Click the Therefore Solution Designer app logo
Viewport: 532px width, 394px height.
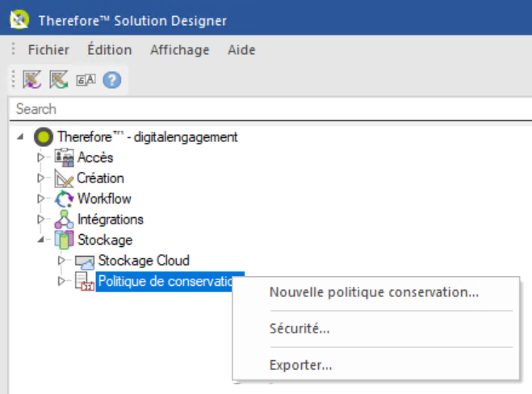(x=19, y=19)
